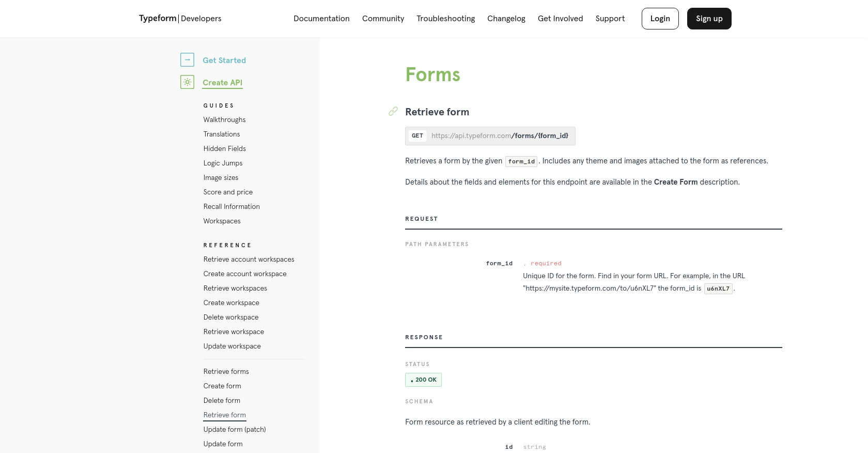Screen dimensions: 868x453
Task: Click the Forms page title
Action: (x=432, y=74)
